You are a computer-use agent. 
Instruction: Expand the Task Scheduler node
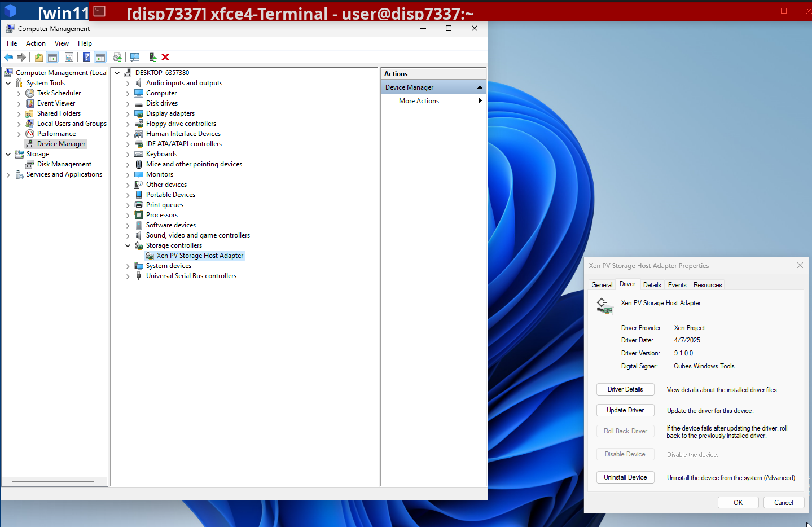click(x=19, y=94)
